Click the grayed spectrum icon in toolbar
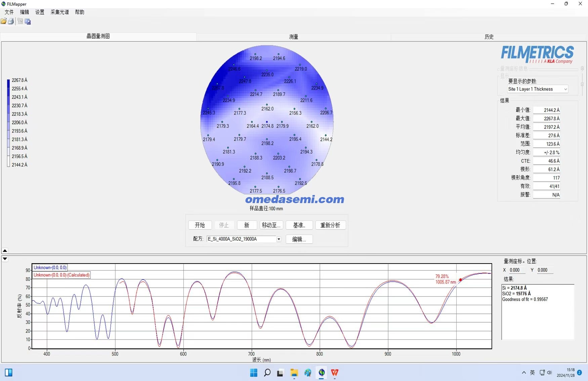The height and width of the screenshot is (381, 588). [20, 21]
